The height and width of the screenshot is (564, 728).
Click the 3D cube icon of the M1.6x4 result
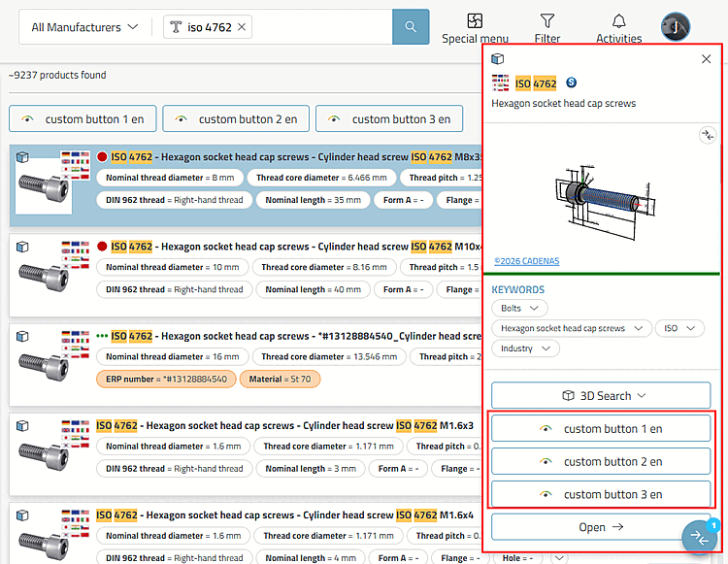coord(22,515)
